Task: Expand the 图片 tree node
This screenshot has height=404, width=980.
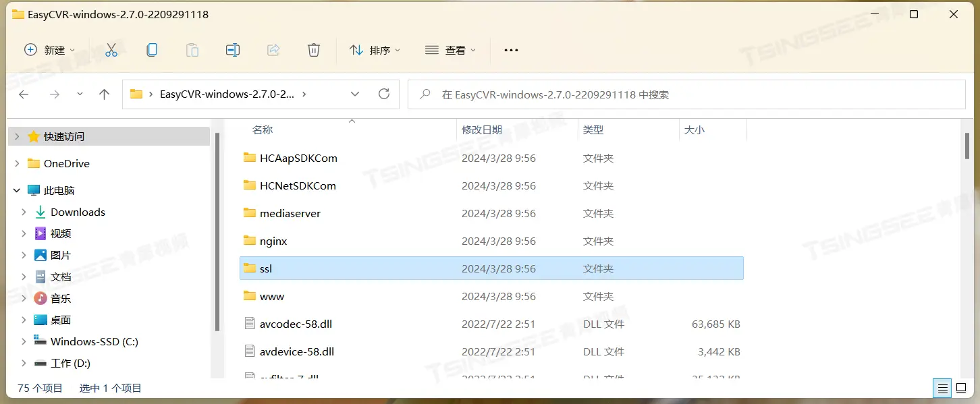Action: pyautogui.click(x=24, y=255)
